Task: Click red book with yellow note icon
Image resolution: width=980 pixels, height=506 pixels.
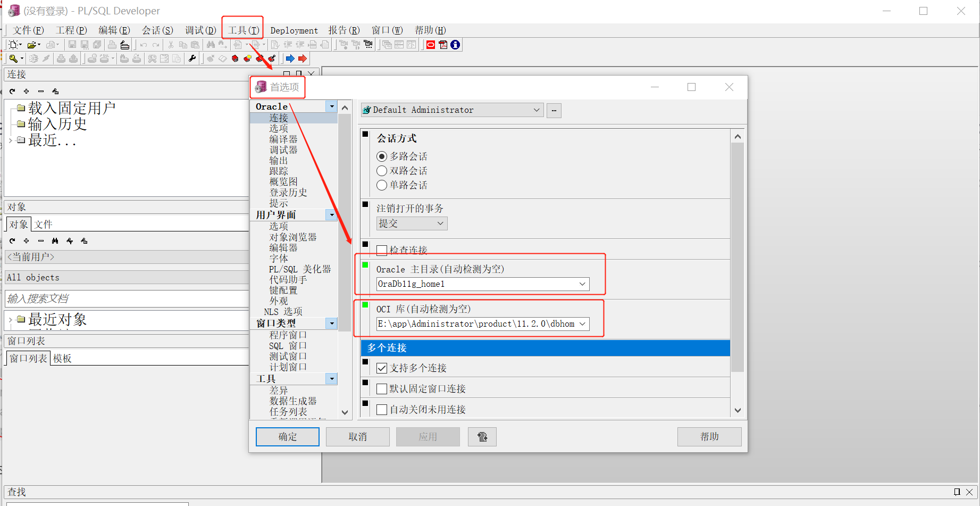Action: click(247, 59)
